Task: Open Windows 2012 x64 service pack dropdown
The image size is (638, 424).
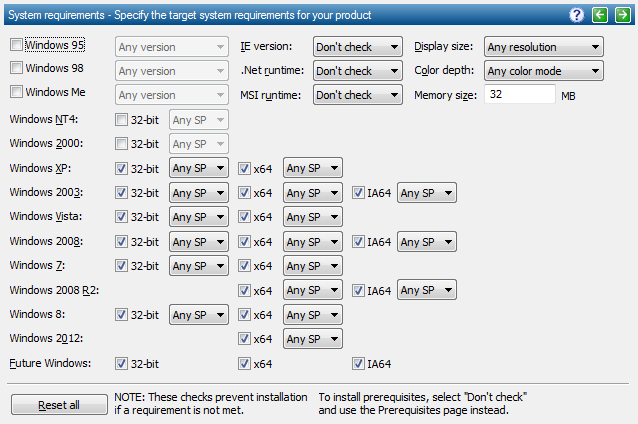Action: point(313,339)
